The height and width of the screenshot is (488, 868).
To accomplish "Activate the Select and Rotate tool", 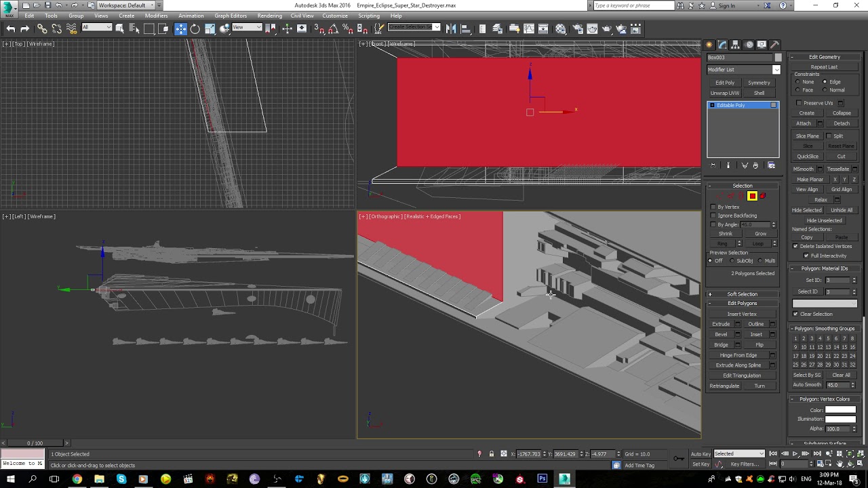I will [x=195, y=28].
